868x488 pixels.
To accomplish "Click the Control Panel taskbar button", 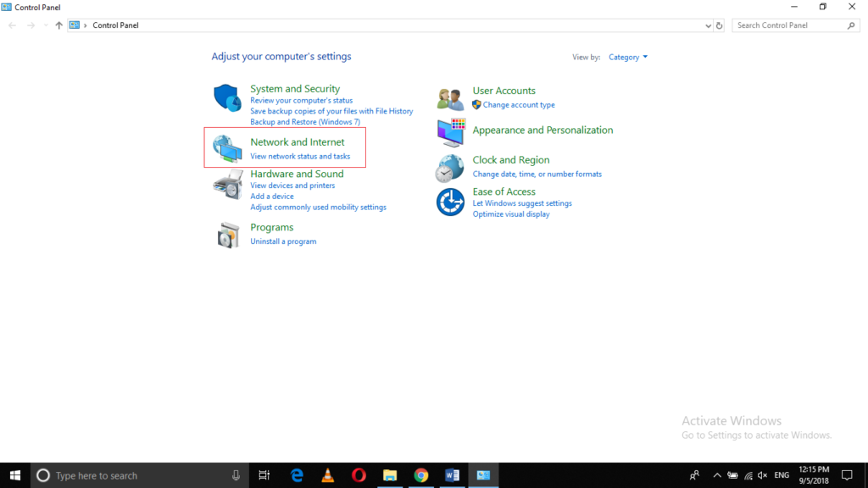I will (483, 475).
